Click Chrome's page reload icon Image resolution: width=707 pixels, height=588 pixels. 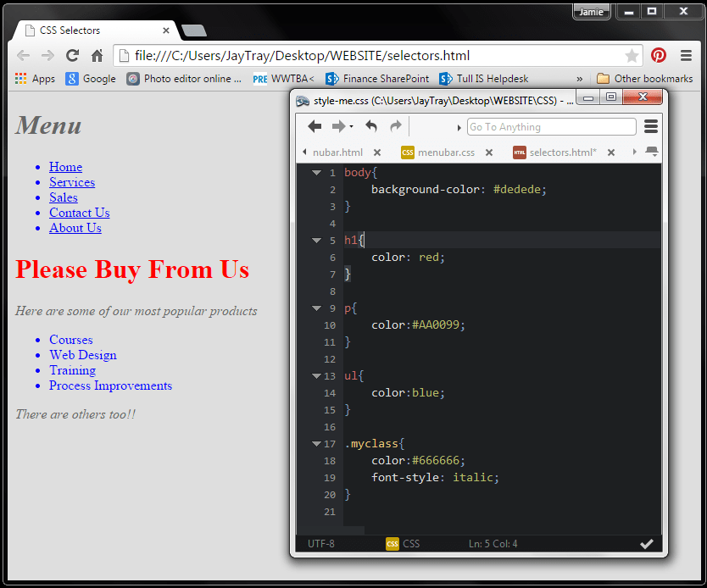click(x=72, y=54)
